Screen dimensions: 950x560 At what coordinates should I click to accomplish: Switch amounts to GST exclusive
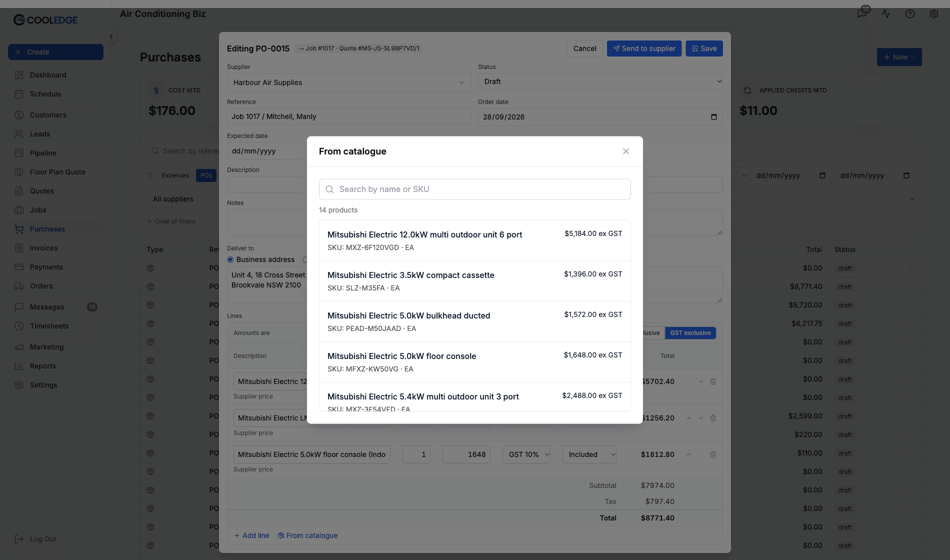(690, 333)
